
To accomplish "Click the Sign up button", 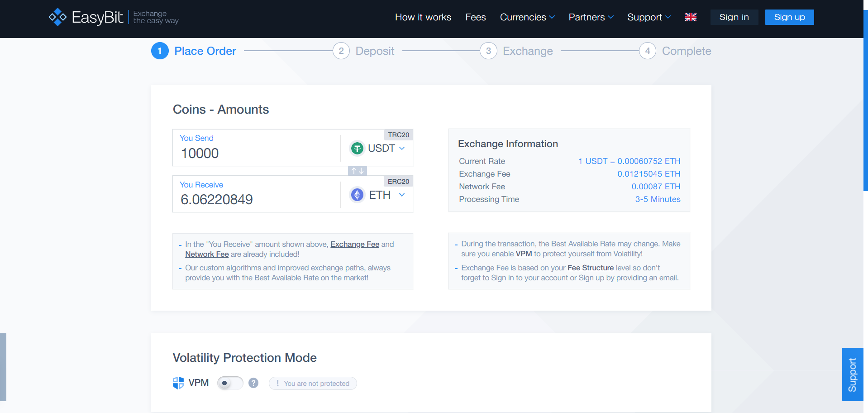I will [x=790, y=17].
